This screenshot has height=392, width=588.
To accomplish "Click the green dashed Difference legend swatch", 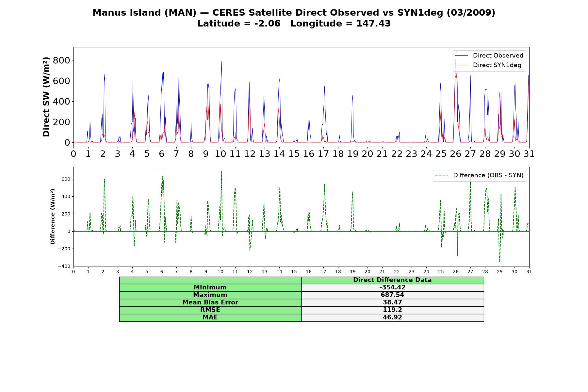I will coord(442,175).
